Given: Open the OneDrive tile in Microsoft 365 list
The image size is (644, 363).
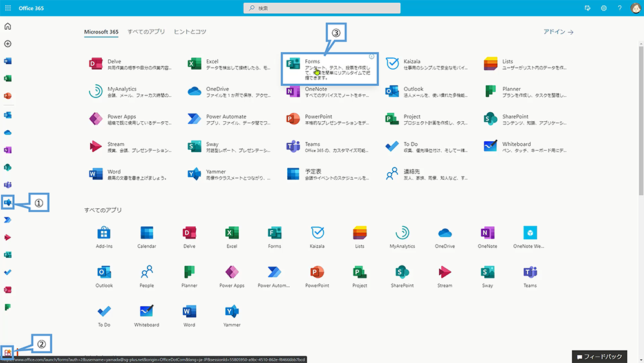Looking at the screenshot, I should coord(229,92).
